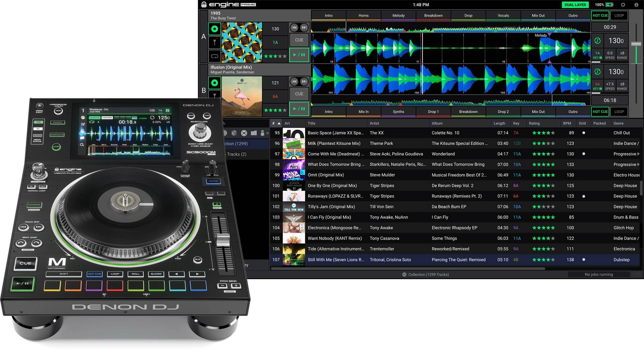Screen dimensions: 644x353
Task: Open the KEY lock control on deck A
Action: 597,55
